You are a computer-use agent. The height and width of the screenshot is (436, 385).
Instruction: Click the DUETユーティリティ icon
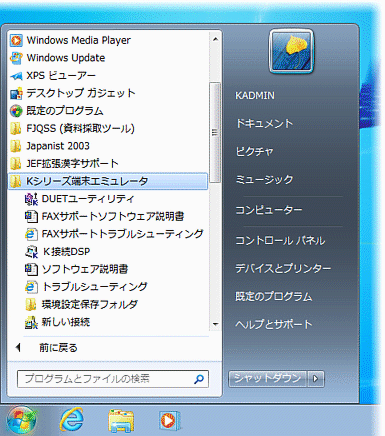31,199
